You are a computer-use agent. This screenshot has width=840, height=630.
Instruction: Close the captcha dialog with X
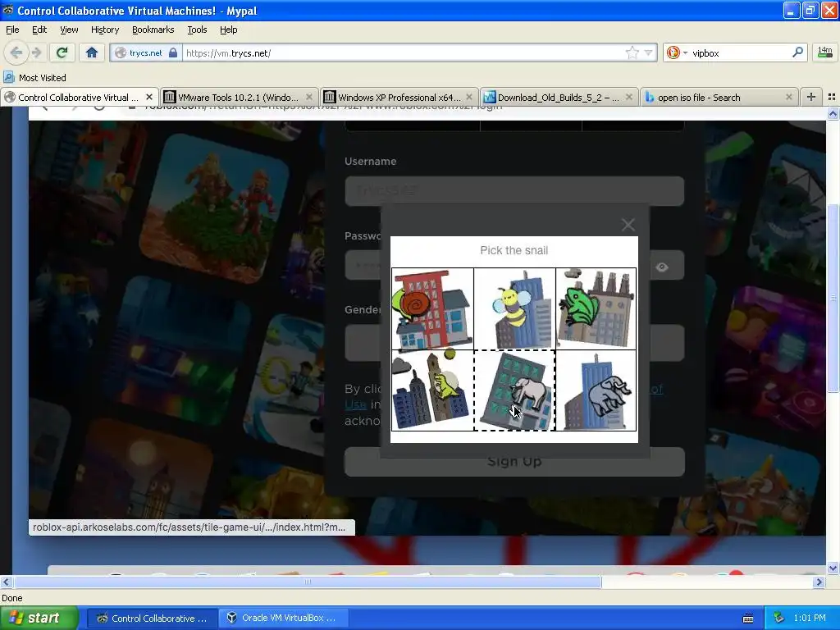click(628, 225)
